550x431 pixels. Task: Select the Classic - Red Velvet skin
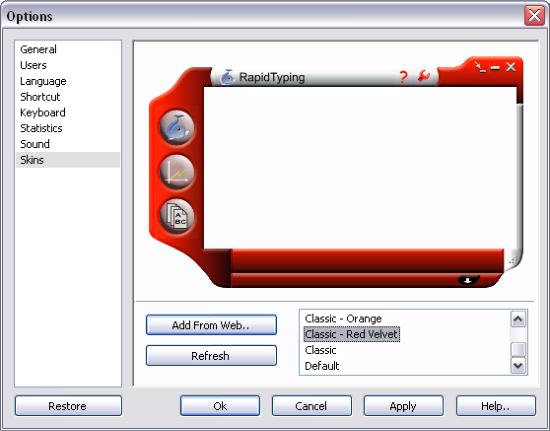point(351,334)
